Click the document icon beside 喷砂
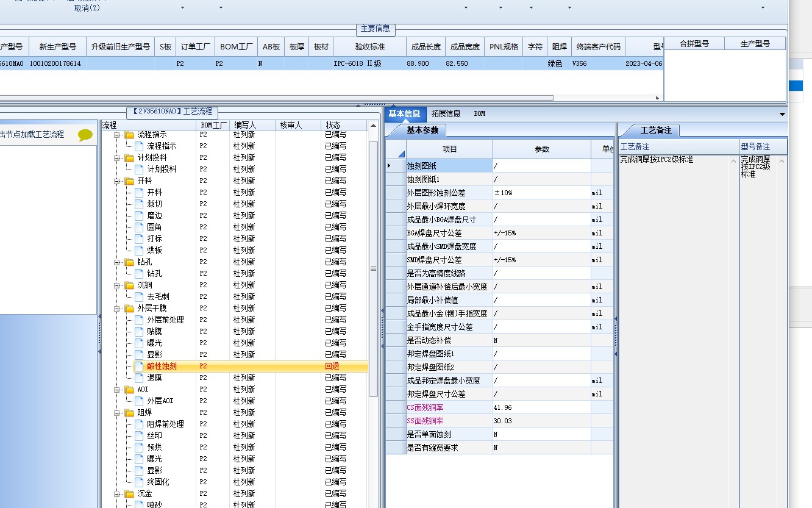This screenshot has width=812, height=508. coord(139,505)
